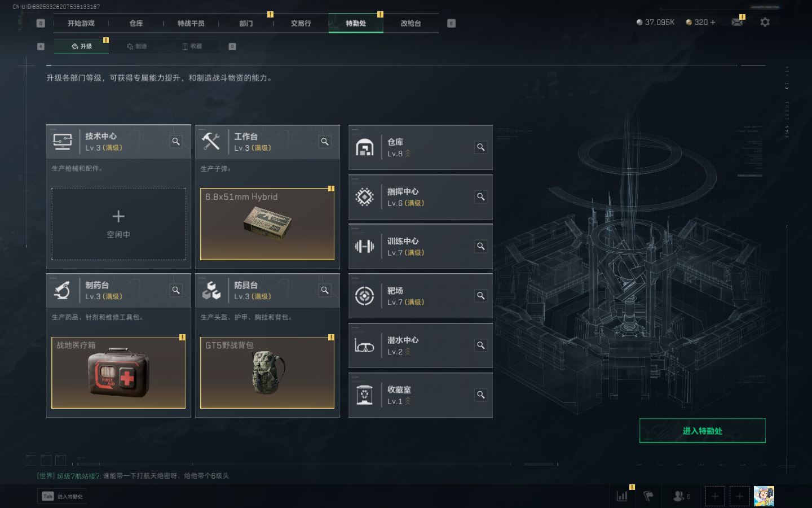Viewport: 812px width, 508px height.
Task: Open the mail inbox envelope icon
Action: [x=737, y=22]
